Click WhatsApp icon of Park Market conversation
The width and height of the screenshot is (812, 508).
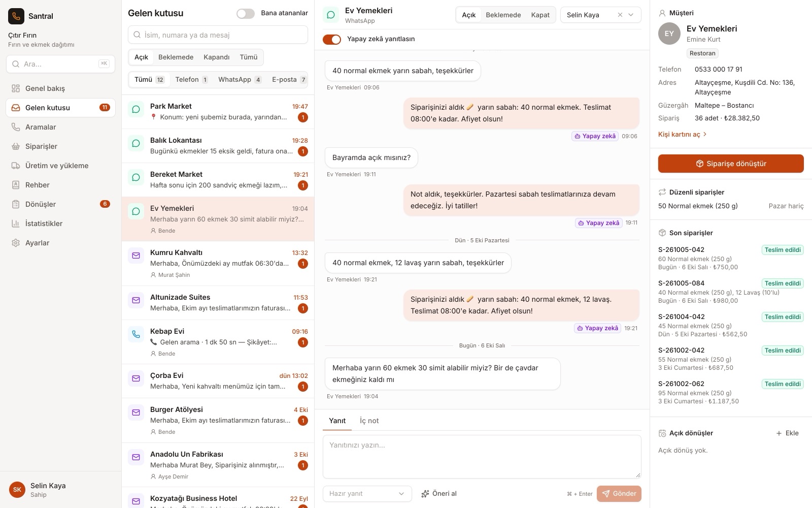pyautogui.click(x=136, y=109)
